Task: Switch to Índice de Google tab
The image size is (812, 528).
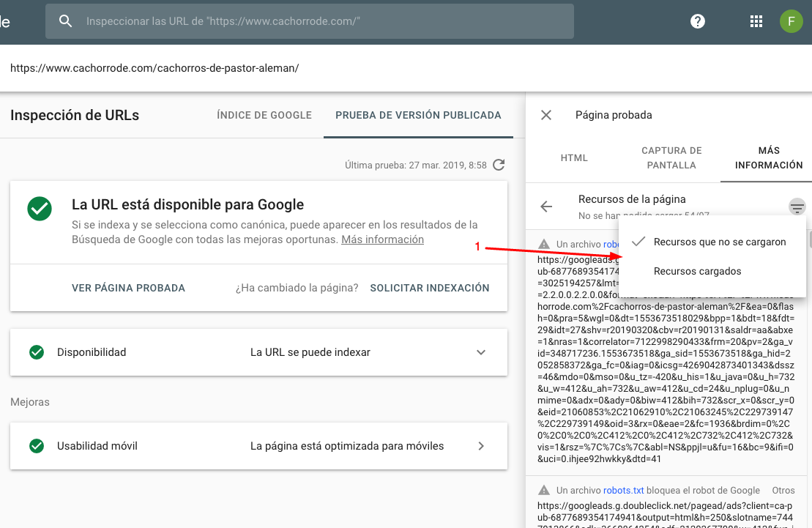Action: coord(264,115)
